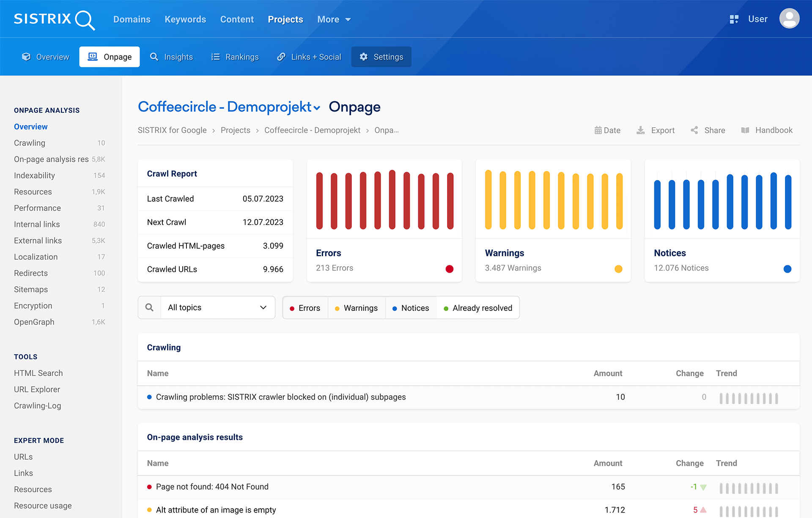812x518 pixels.
Task: Click the search icon beside All topics
Action: coord(149,307)
